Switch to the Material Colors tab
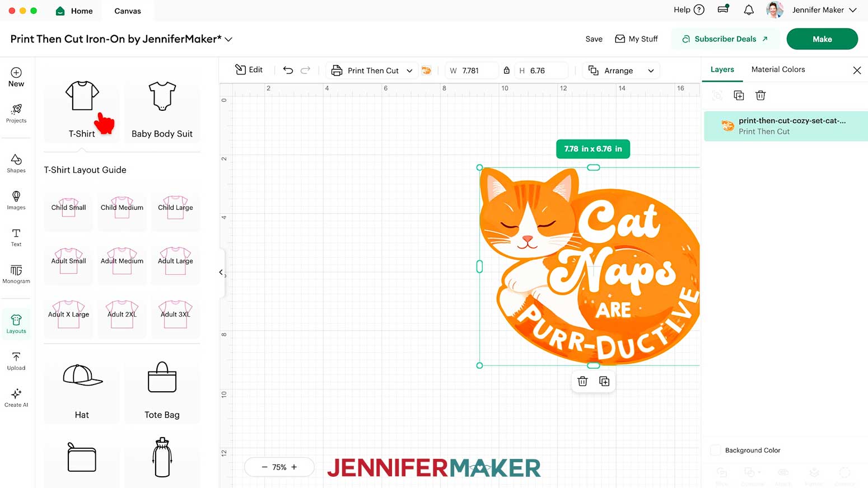Image resolution: width=868 pixels, height=488 pixels. (778, 69)
